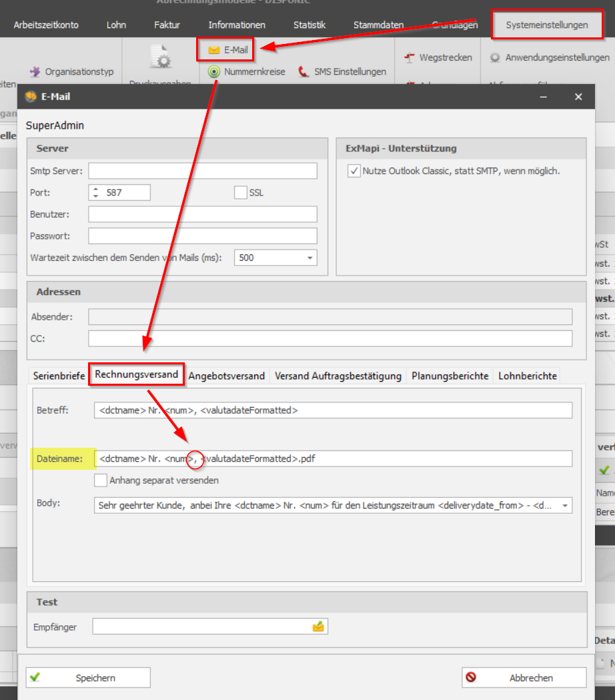Open the Statistik ribbon tab
Screen dimensions: 615x700
pyautogui.click(x=310, y=25)
